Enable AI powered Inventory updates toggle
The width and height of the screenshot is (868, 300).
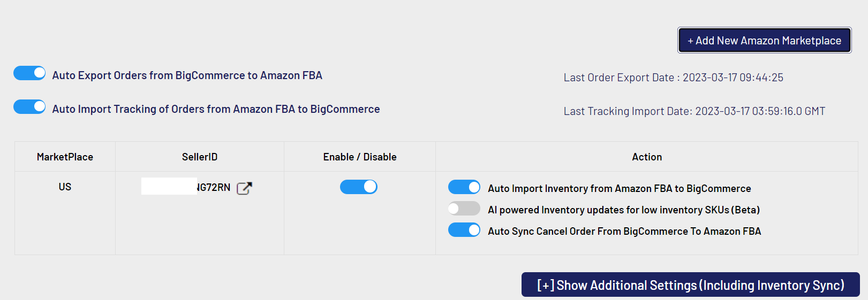(464, 209)
